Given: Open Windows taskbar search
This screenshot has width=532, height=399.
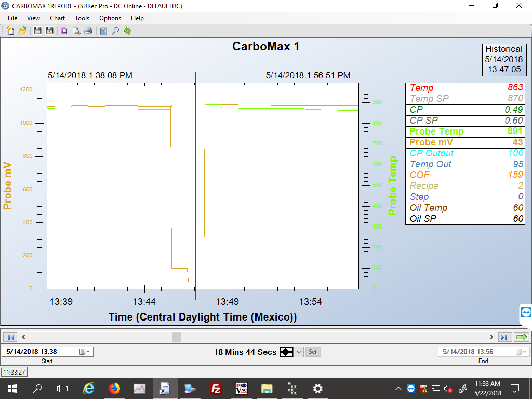Looking at the screenshot, I should pyautogui.click(x=37, y=389).
